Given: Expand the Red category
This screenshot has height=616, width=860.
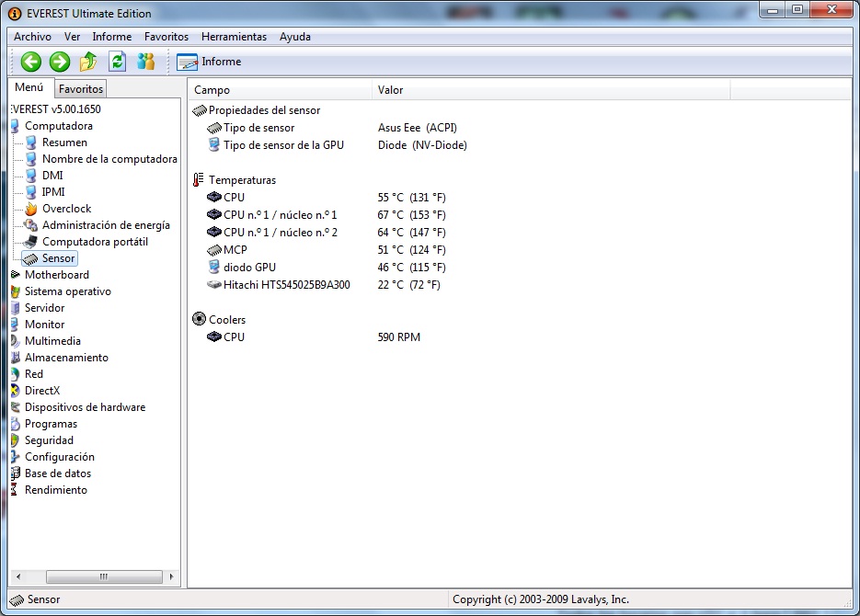Looking at the screenshot, I should pos(33,374).
